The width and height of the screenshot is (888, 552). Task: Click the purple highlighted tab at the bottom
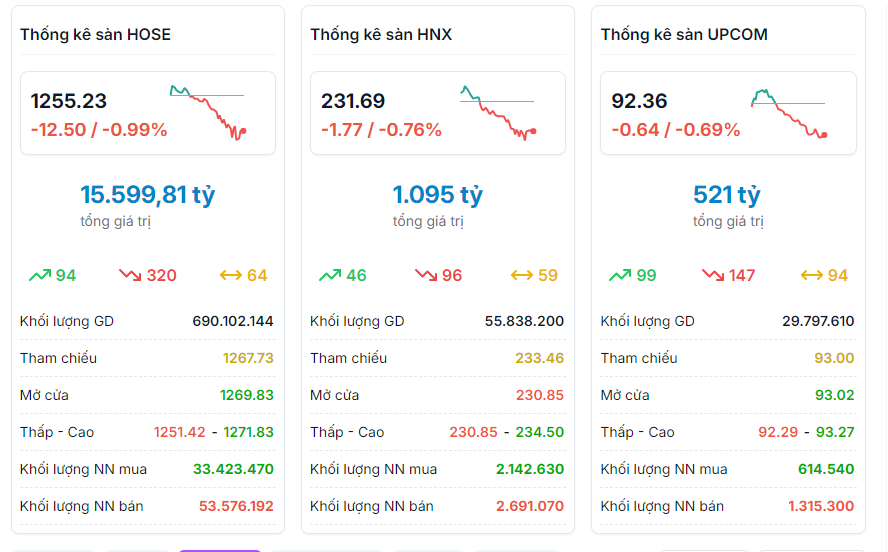[x=220, y=549]
